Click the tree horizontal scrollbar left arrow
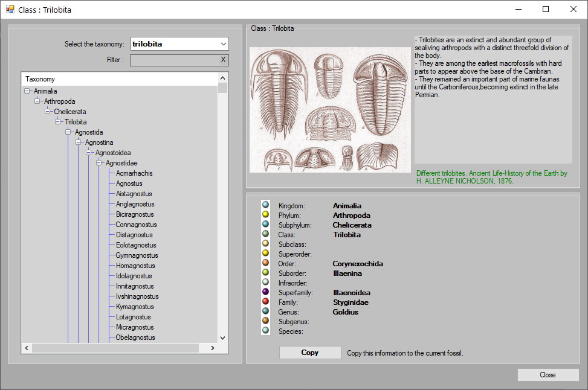This screenshot has height=390, width=588. coord(27,348)
